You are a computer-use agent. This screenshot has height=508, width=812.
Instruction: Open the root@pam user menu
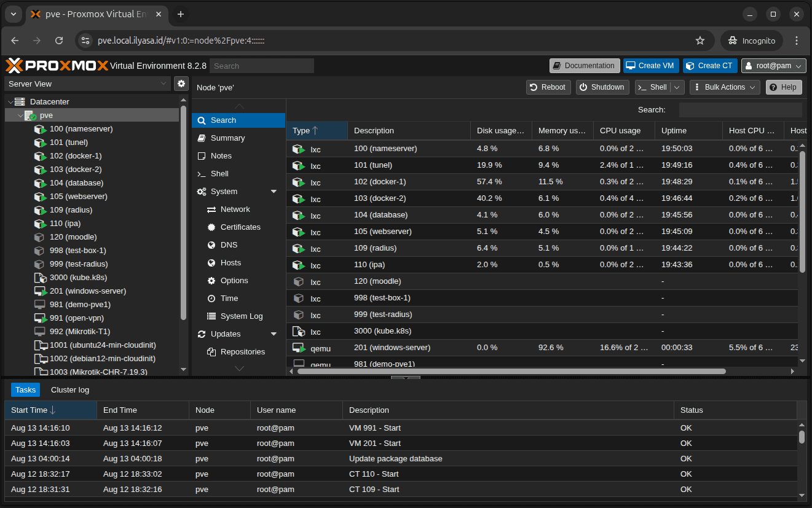pos(773,66)
